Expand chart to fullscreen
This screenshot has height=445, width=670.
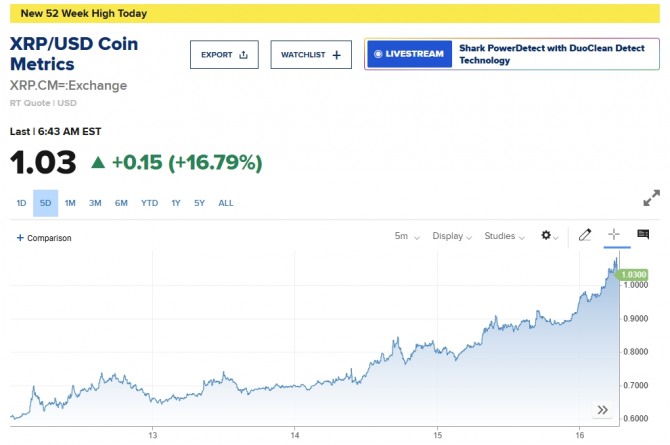click(651, 198)
